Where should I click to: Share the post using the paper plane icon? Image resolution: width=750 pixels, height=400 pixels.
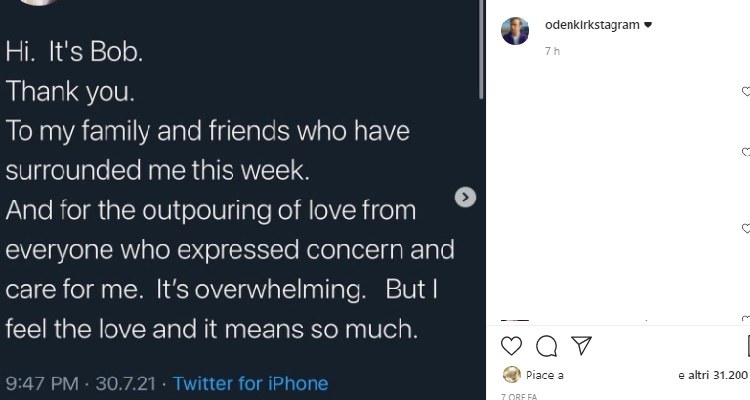581,345
